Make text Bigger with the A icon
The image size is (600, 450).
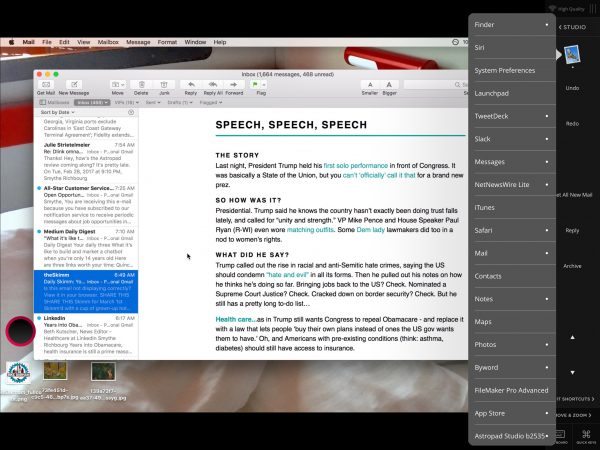click(389, 85)
